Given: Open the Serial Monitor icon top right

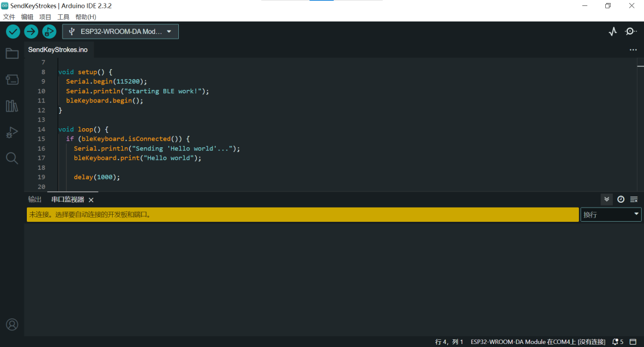Looking at the screenshot, I should click(630, 31).
